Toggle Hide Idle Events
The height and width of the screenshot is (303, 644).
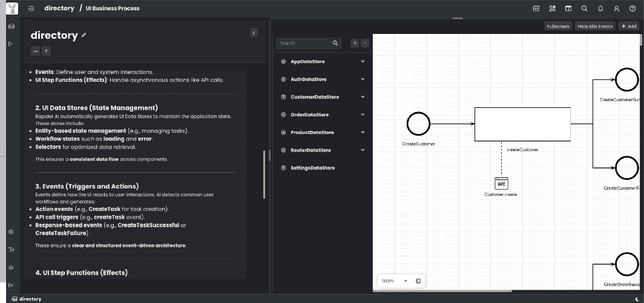click(x=595, y=26)
